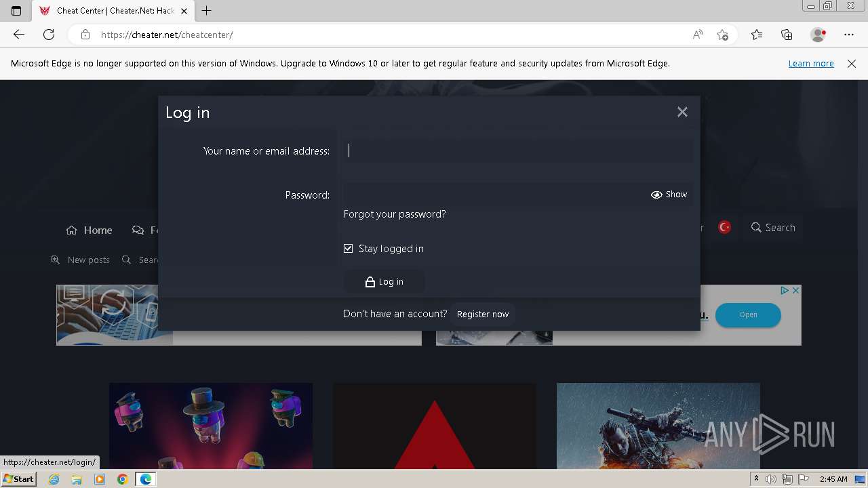
Task: Show the password with eye toggle
Action: [669, 195]
